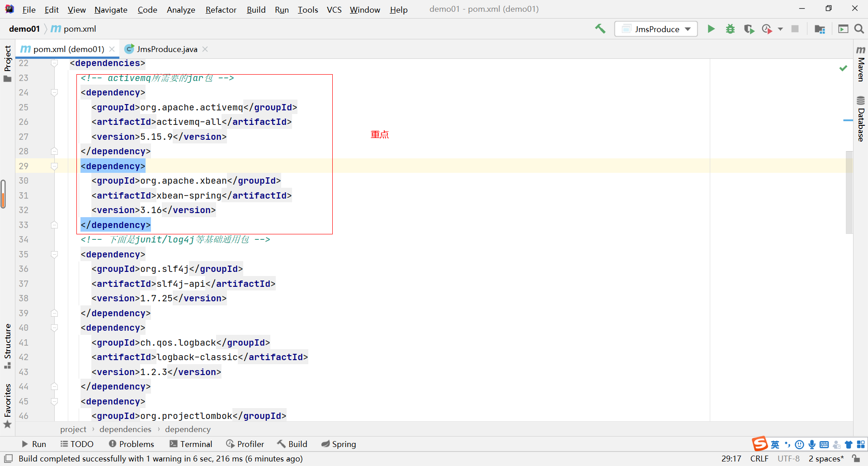Open the Problems tool window
868x466 pixels.
[132, 444]
